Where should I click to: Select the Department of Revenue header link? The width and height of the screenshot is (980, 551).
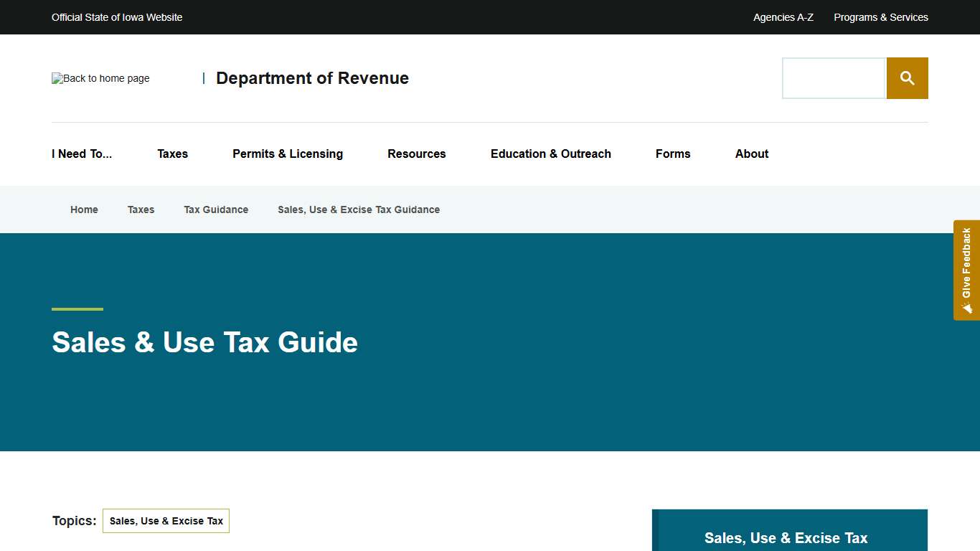312,78
